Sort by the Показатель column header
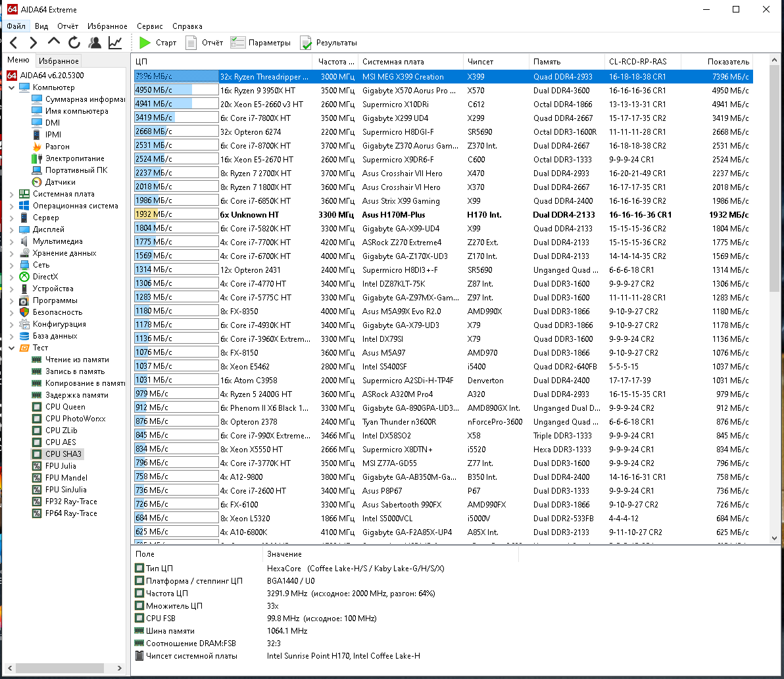The height and width of the screenshot is (679, 784). point(716,61)
